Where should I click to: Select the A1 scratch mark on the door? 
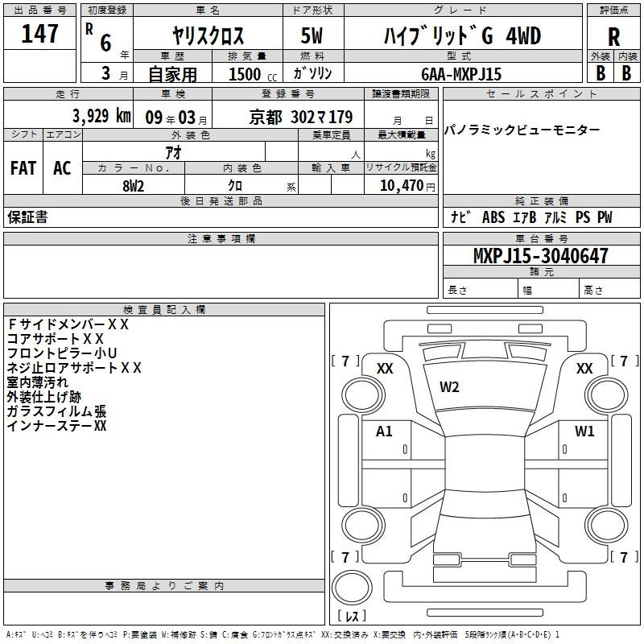tap(385, 431)
